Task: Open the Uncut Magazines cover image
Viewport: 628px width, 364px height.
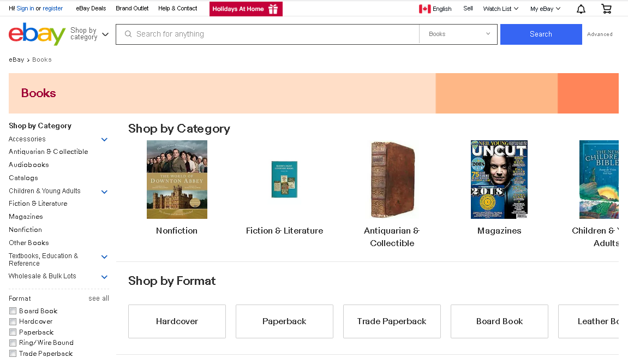Action: (x=499, y=180)
